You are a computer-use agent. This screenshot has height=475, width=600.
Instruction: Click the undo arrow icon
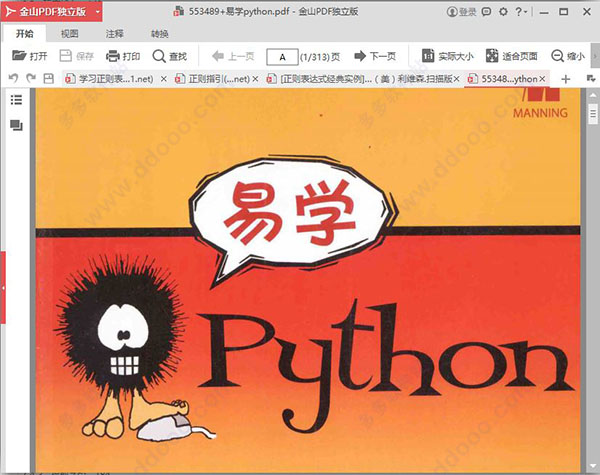[13, 78]
